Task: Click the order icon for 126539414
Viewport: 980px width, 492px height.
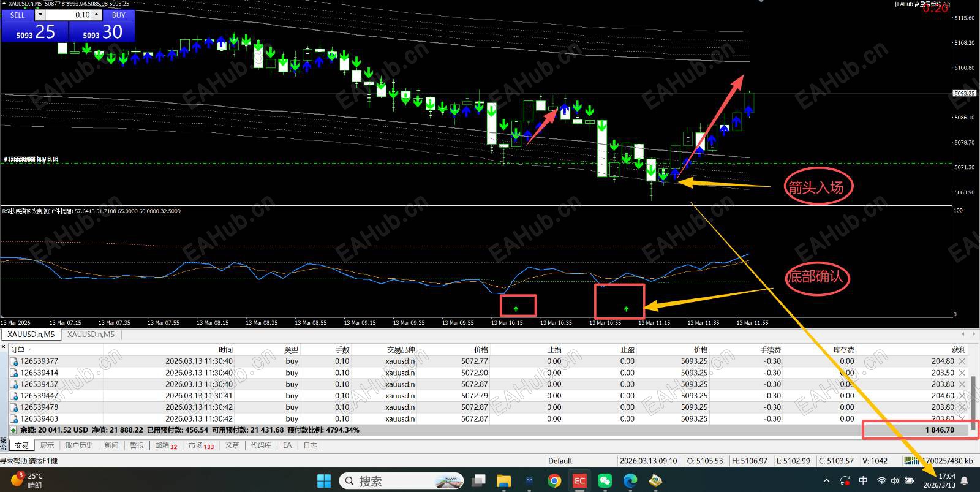Action: pos(14,373)
